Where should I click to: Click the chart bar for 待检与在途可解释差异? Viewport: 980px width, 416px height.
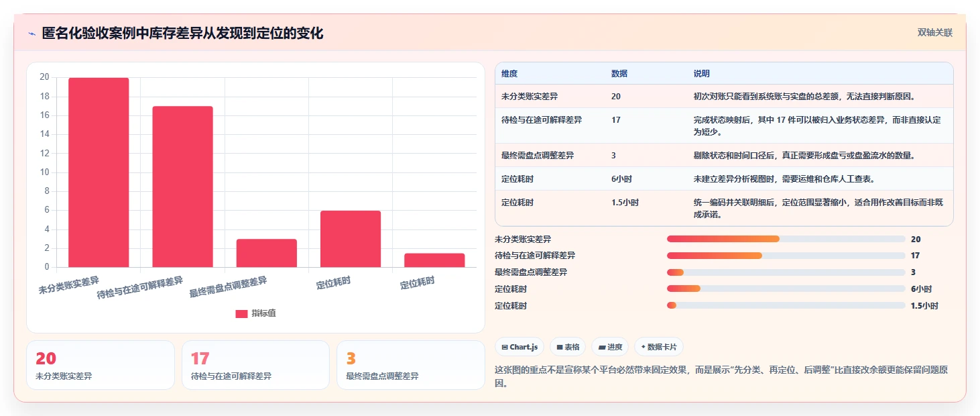click(182, 187)
